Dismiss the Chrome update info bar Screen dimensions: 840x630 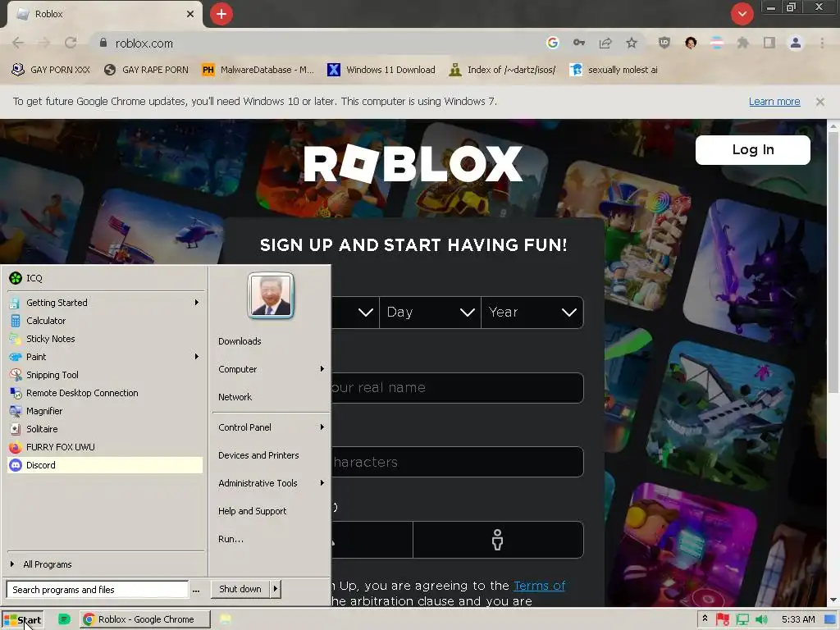coord(819,102)
